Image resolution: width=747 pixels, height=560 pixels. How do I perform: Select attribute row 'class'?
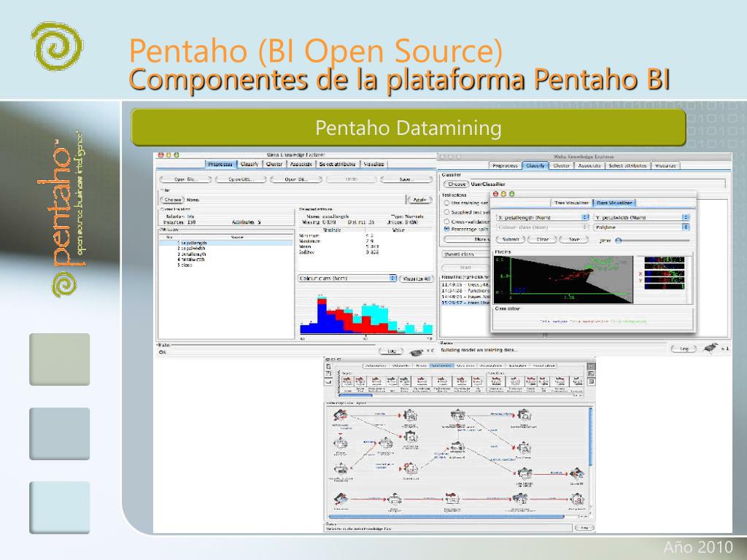point(226,265)
